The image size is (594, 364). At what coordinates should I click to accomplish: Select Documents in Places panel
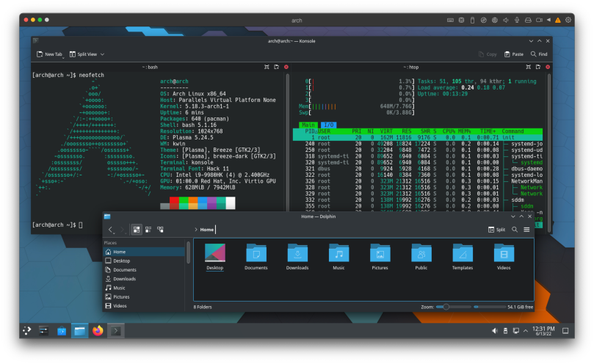[144, 270]
